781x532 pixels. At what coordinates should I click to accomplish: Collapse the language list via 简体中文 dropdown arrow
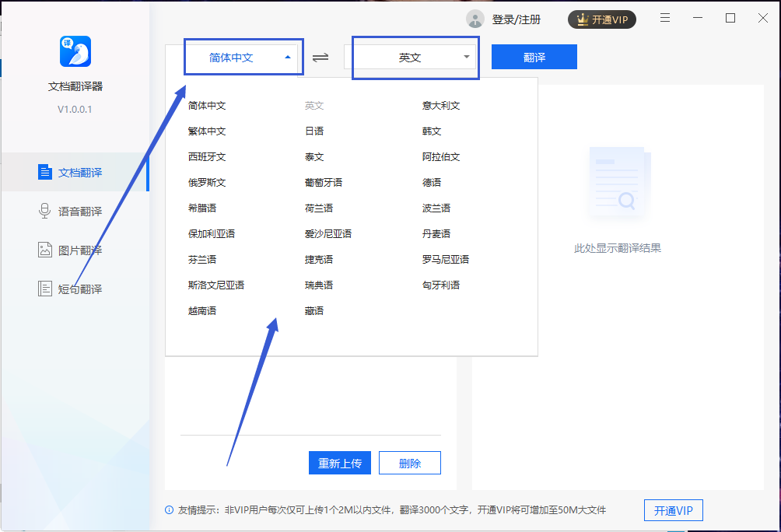coord(288,57)
